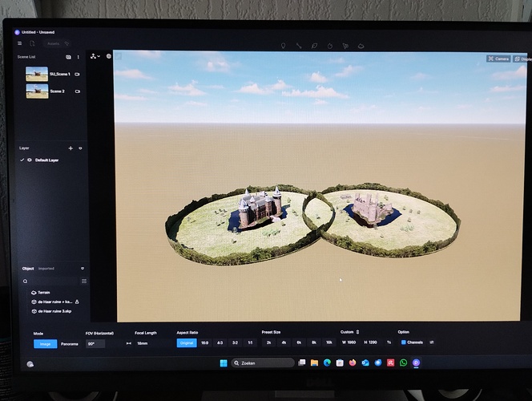Click the FOV 90° value field
The height and width of the screenshot is (401, 532).
pos(95,343)
